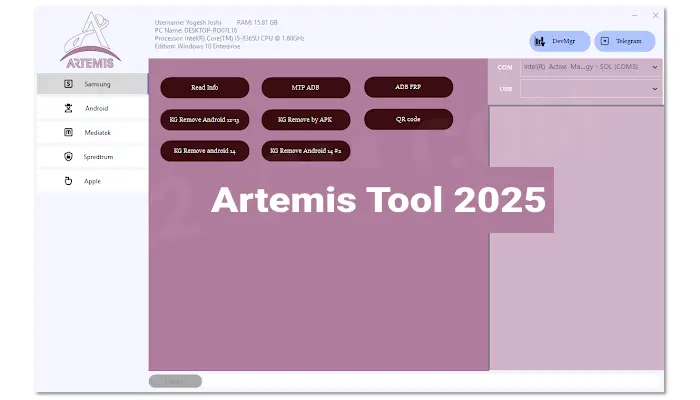Close the Artemis window
700x400 pixels.
(x=655, y=16)
